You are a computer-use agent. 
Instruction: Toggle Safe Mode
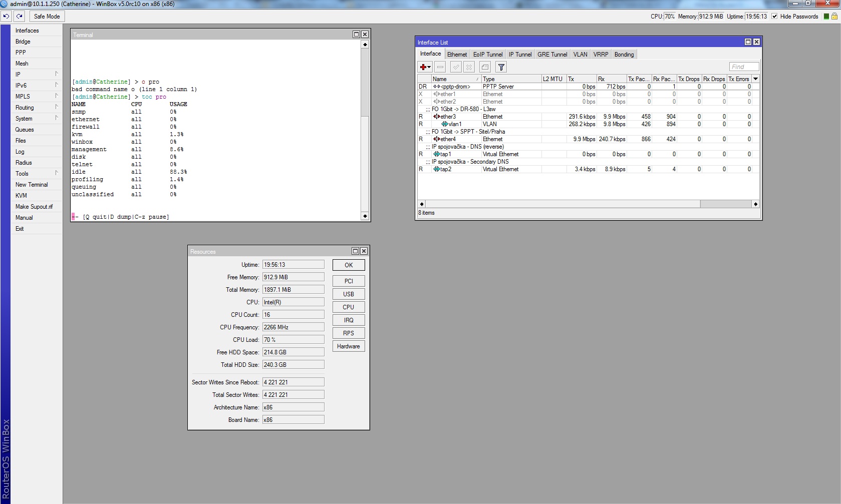pyautogui.click(x=47, y=16)
